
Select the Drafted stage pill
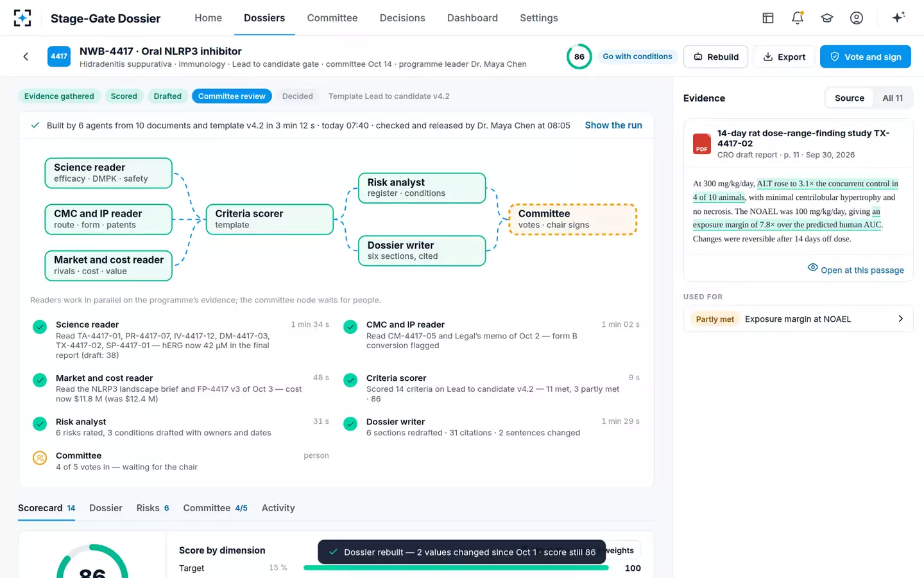point(167,96)
